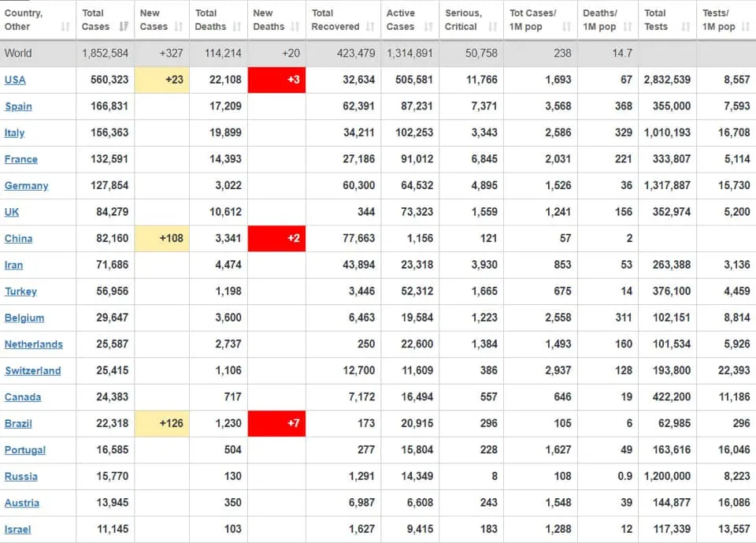Click Tests/1M pop sort arrows

tap(747, 27)
